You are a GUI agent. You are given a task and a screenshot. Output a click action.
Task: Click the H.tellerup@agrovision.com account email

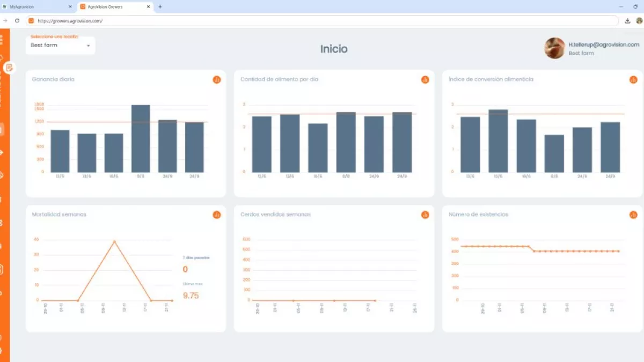604,45
